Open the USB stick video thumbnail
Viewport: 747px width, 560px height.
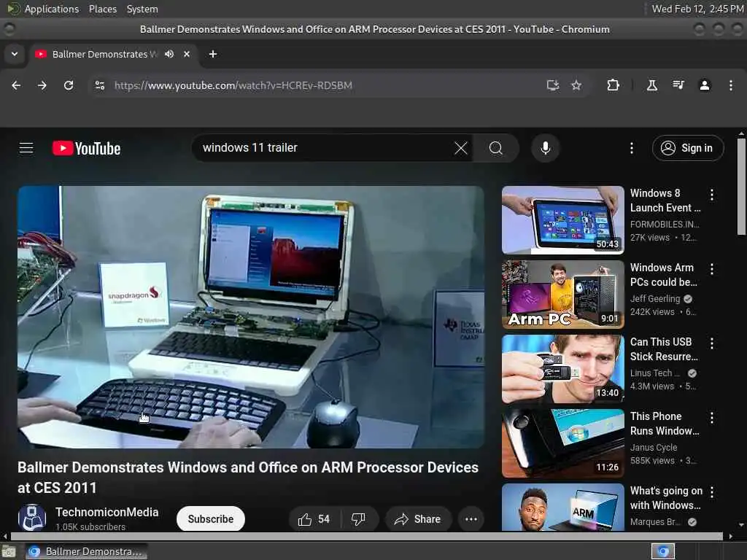click(x=562, y=368)
